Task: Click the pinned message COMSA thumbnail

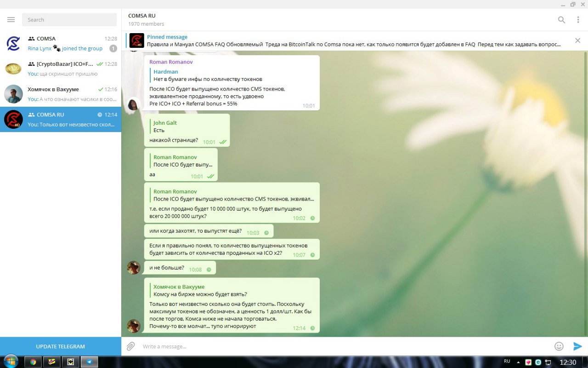Action: [136, 40]
